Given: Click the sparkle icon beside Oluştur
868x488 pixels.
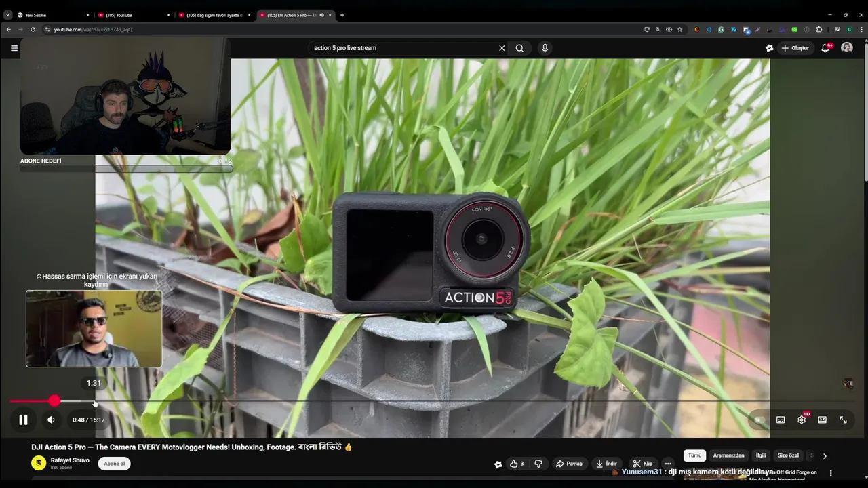Looking at the screenshot, I should pos(769,48).
